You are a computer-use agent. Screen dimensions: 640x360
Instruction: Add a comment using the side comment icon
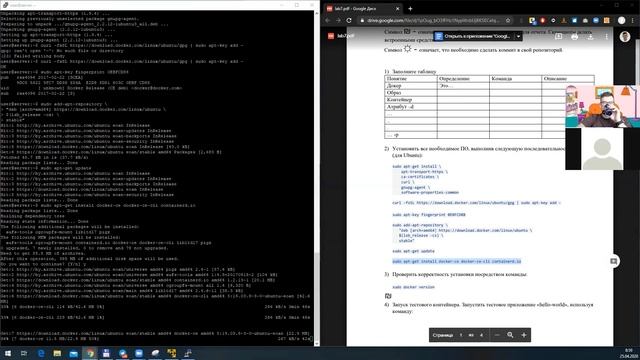(x=613, y=261)
